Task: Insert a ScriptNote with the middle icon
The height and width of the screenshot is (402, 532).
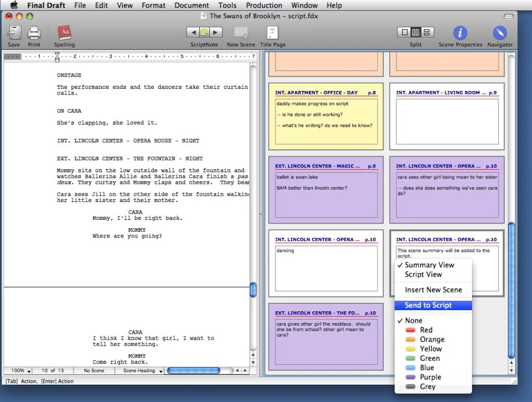Action: [204, 32]
